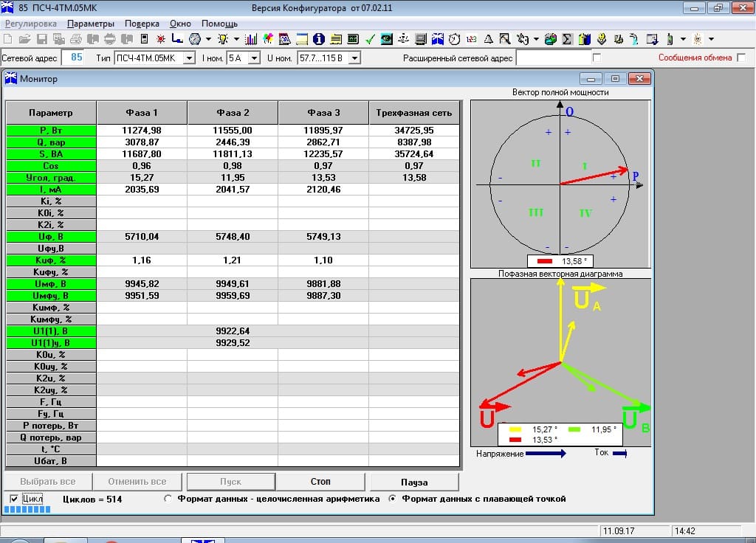
Task: Open the bar chart toolbar icon
Action: 251,39
